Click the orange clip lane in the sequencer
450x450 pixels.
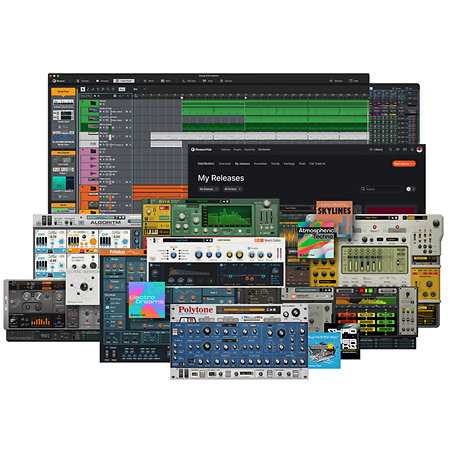click(160, 192)
